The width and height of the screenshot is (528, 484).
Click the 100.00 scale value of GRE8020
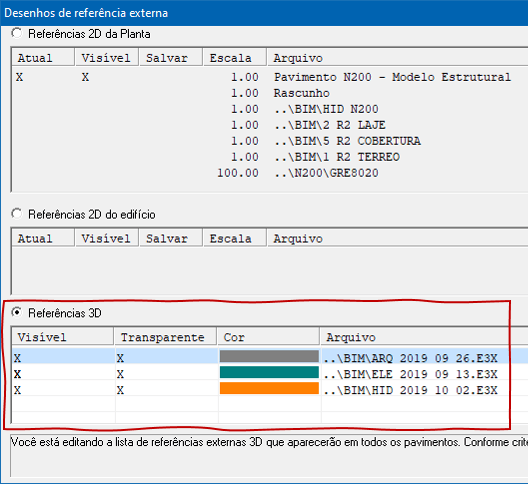pyautogui.click(x=238, y=173)
